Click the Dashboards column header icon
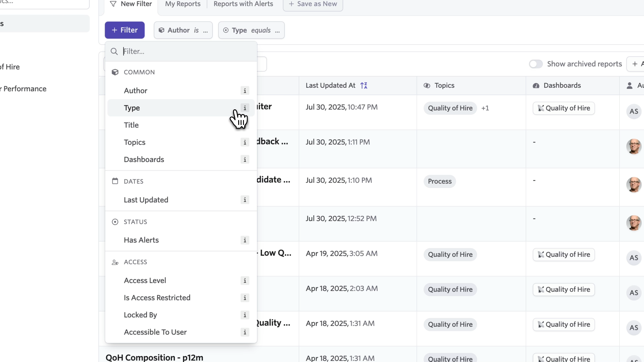The height and width of the screenshot is (362, 644). coord(536,86)
